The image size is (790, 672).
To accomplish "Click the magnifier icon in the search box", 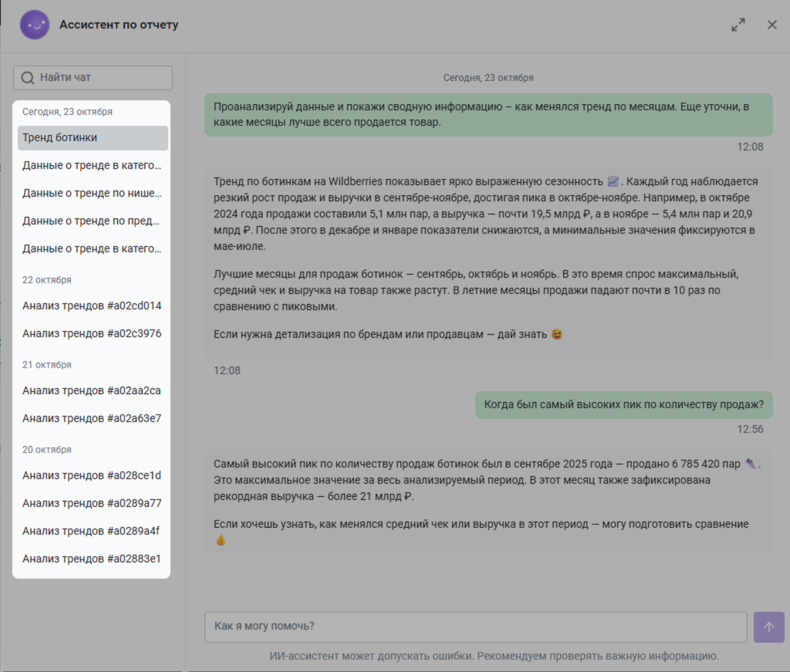I will (x=27, y=78).
